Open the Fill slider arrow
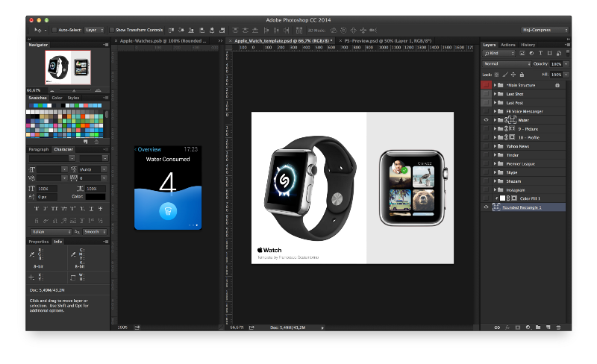The image size is (597, 364). pyautogui.click(x=566, y=75)
